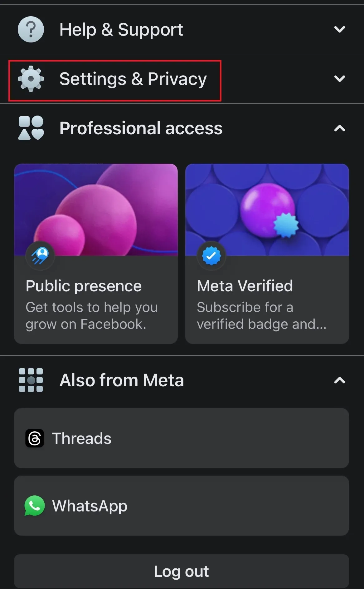
Task: Open the Help & Support menu
Action: 121,30
